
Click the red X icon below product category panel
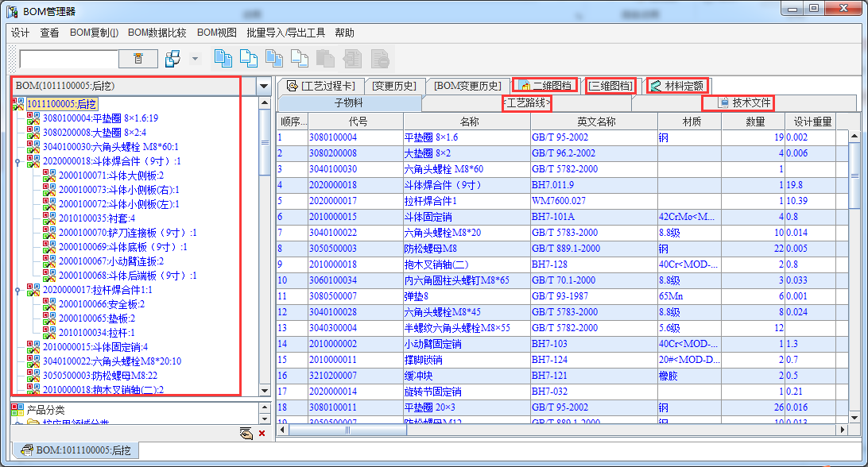pyautogui.click(x=262, y=433)
